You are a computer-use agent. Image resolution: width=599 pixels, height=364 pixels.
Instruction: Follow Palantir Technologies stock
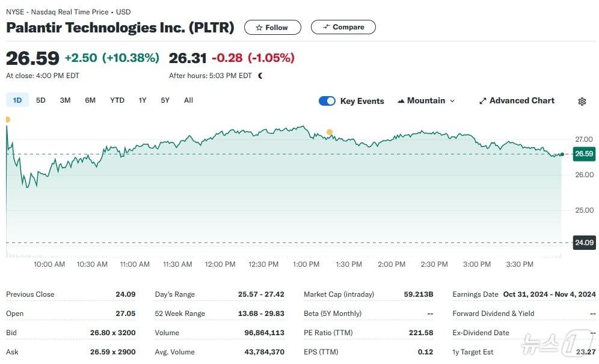click(271, 28)
